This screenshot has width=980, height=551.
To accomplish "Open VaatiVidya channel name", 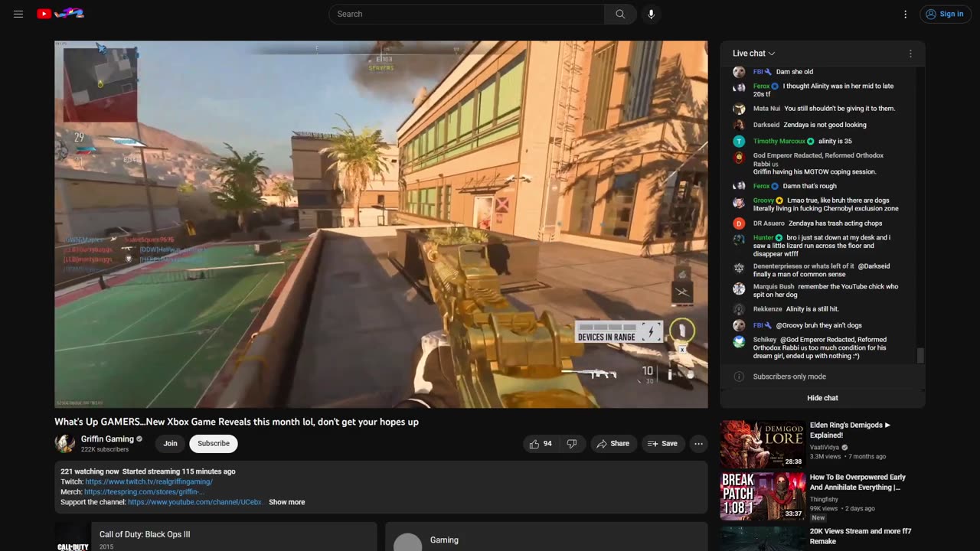I will click(x=825, y=448).
